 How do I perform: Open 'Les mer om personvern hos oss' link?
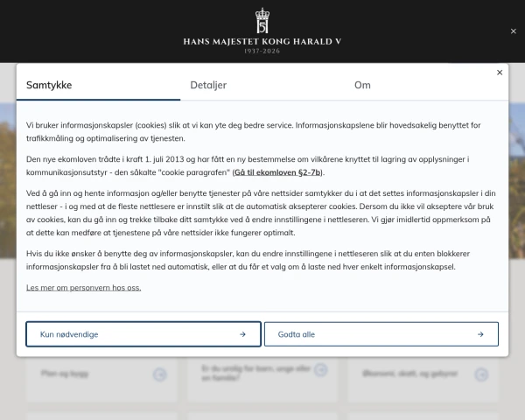coord(84,288)
